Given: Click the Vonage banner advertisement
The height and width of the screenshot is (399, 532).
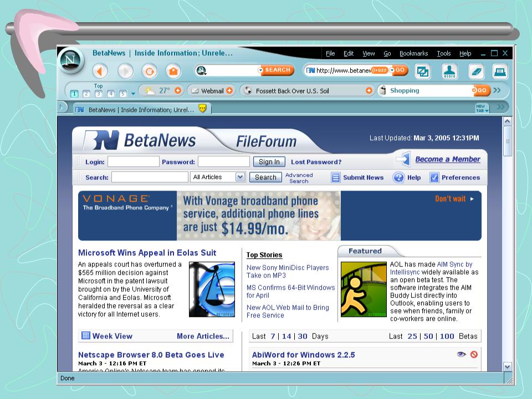Looking at the screenshot, I should 279,216.
